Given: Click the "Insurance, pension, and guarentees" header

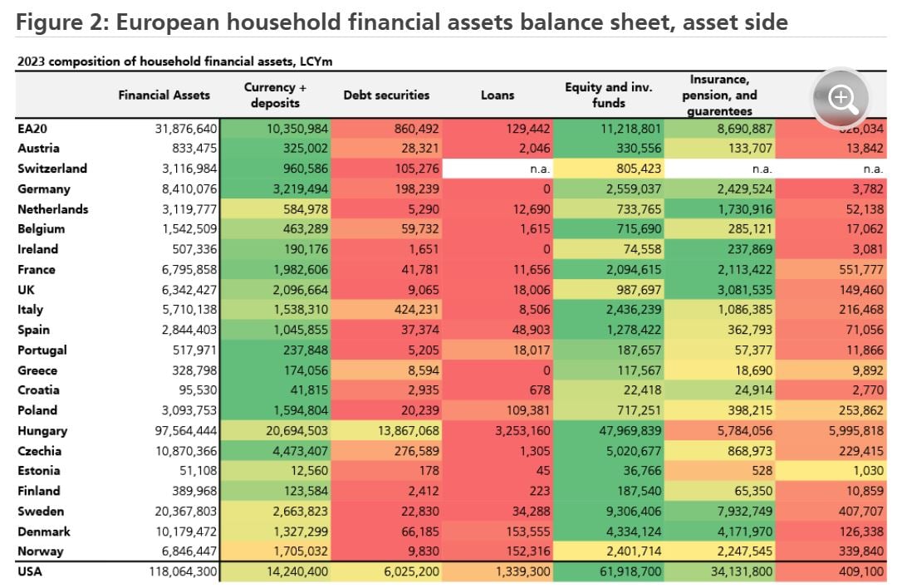Looking at the screenshot, I should tap(720, 95).
